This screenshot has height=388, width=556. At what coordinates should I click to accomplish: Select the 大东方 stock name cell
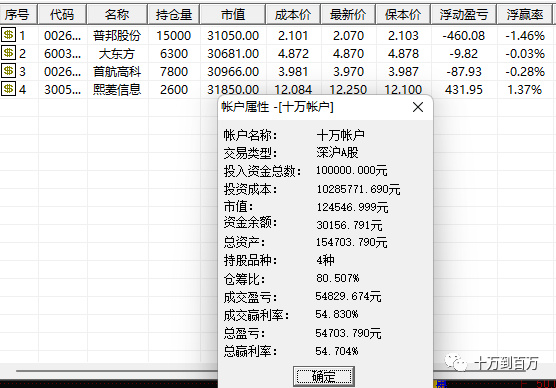[x=117, y=54]
